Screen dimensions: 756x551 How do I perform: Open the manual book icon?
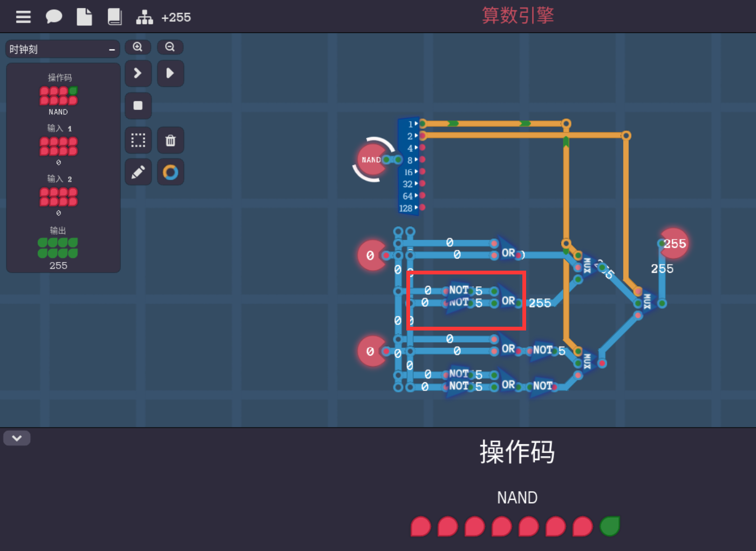(x=114, y=17)
